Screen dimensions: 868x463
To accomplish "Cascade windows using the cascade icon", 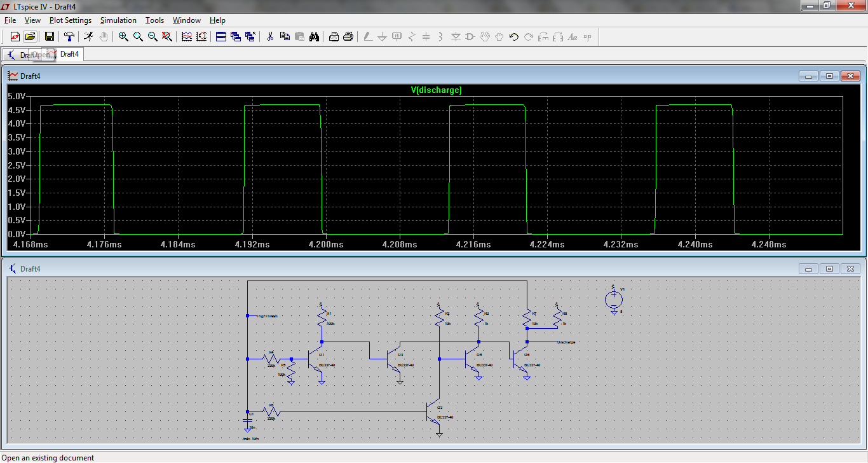I will click(236, 37).
